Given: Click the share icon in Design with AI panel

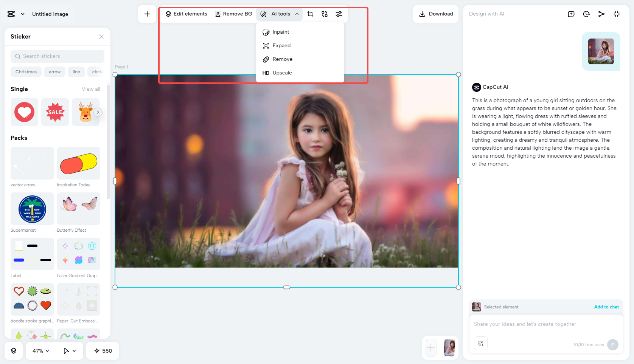Looking at the screenshot, I should (x=601, y=14).
